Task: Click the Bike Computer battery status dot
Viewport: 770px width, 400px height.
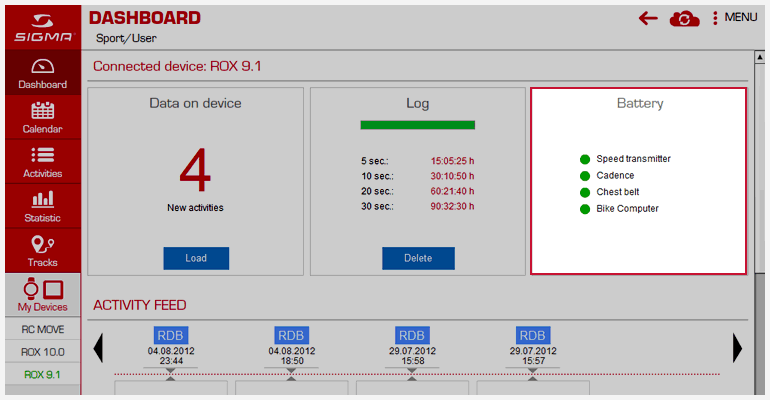Action: (584, 209)
